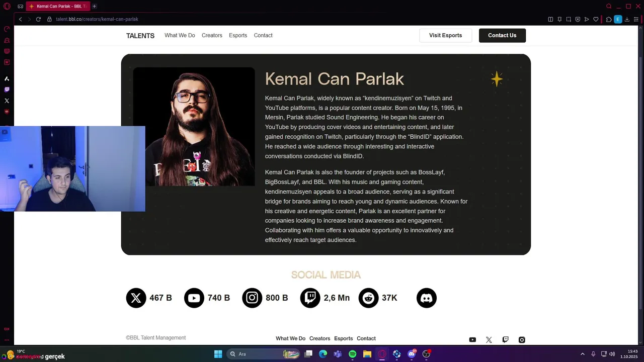Open footer Esports link
Viewport: 644px width, 362px height.
click(344, 338)
